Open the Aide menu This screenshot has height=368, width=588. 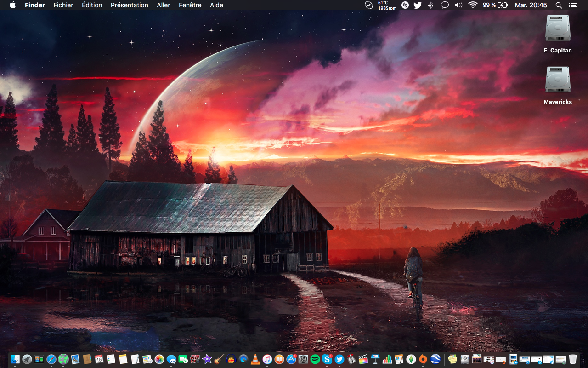pyautogui.click(x=216, y=5)
